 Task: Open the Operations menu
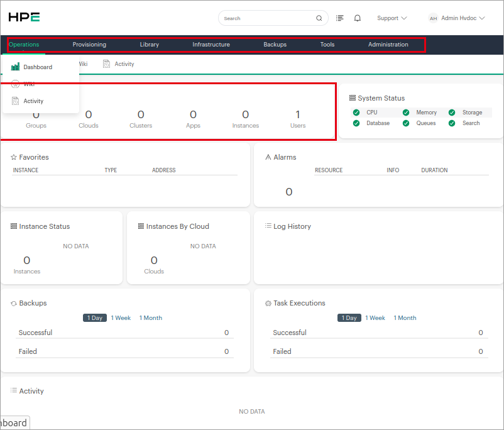pos(24,45)
